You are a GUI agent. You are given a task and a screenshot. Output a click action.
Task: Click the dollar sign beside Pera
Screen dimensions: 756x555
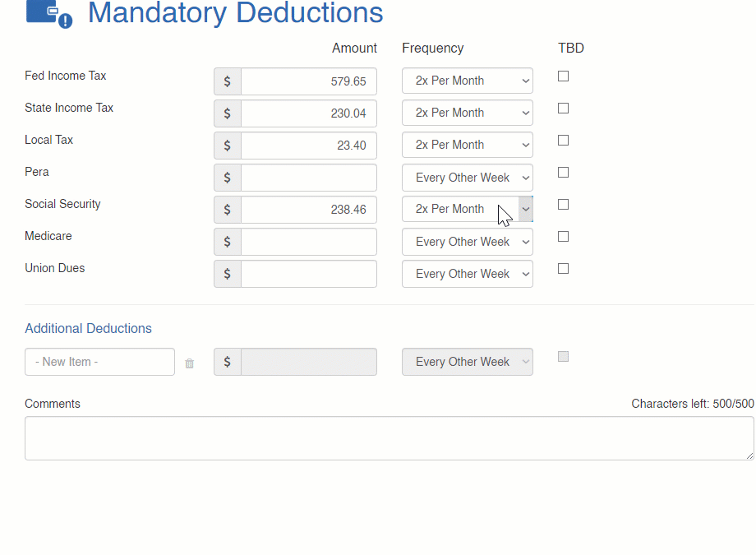(x=227, y=177)
